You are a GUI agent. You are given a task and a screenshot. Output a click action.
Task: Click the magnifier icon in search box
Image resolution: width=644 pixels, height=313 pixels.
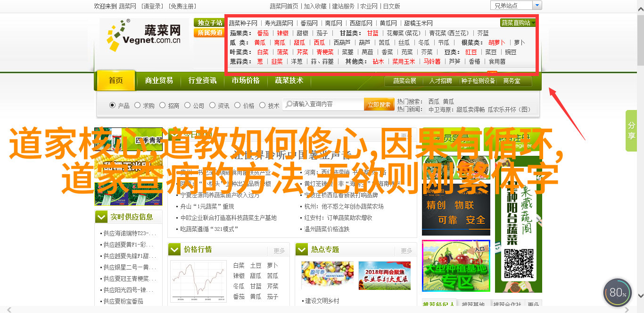click(288, 104)
